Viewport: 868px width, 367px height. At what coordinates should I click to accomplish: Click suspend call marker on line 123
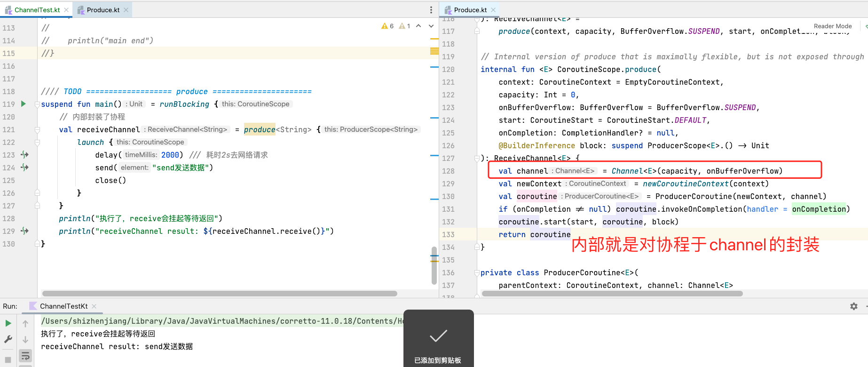[24, 154]
